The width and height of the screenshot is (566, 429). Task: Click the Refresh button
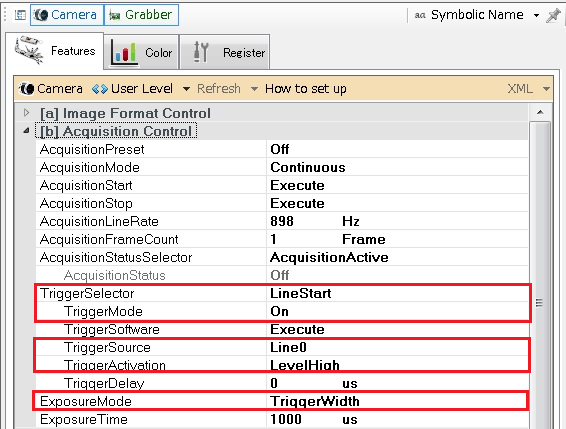(219, 88)
